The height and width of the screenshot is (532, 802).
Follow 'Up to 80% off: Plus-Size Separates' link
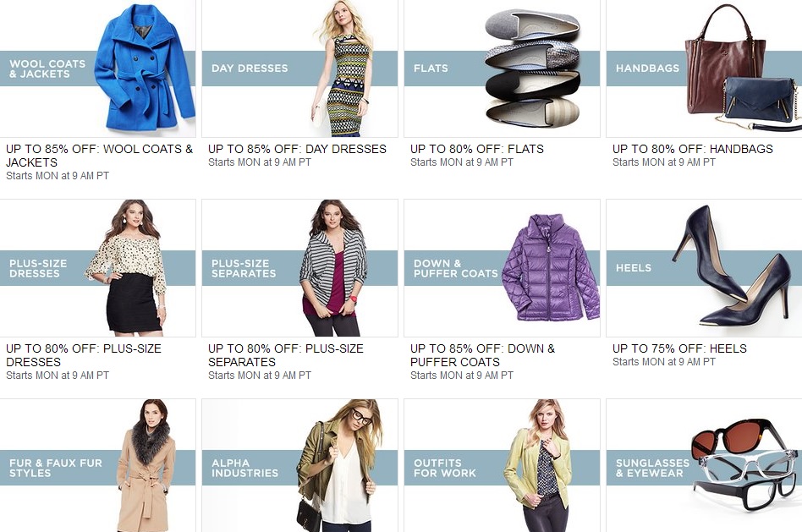(x=285, y=355)
